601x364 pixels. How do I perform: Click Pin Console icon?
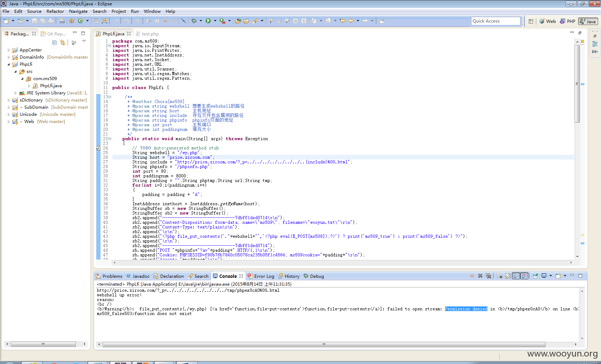[535, 276]
